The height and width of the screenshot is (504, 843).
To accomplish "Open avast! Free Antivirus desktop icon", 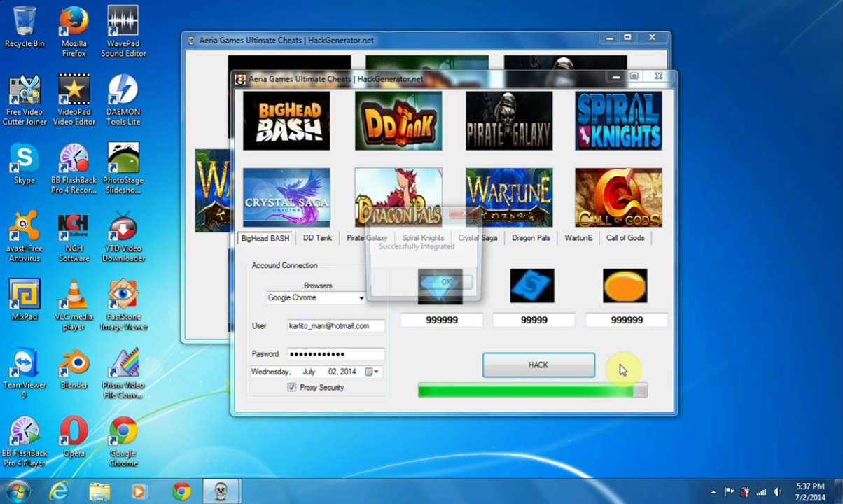I will coord(24,237).
